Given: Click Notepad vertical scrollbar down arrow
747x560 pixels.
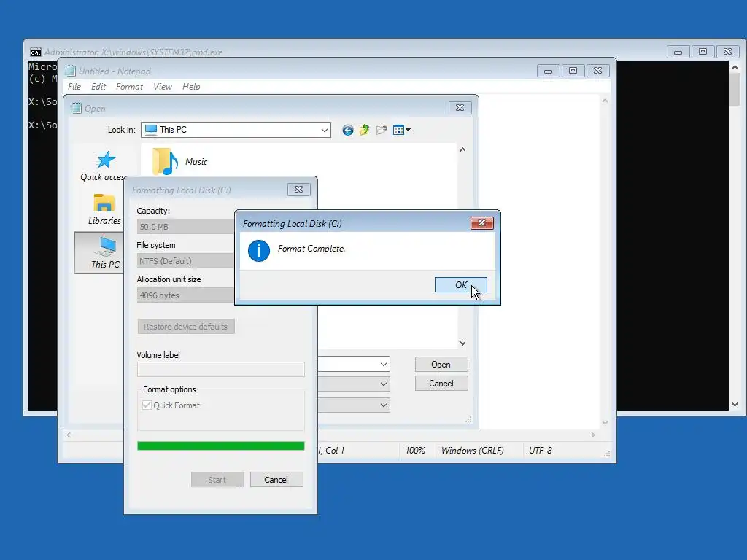Looking at the screenshot, I should tap(605, 423).
